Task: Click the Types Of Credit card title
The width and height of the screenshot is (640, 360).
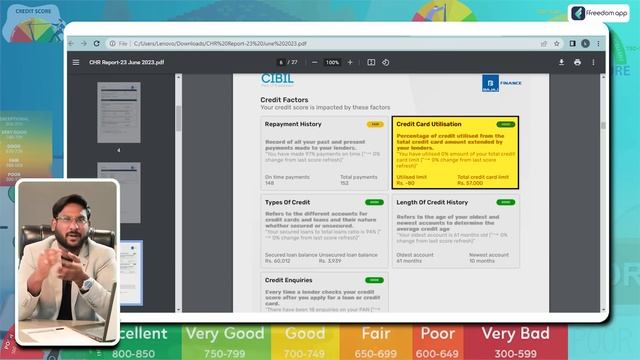Action: pos(287,202)
